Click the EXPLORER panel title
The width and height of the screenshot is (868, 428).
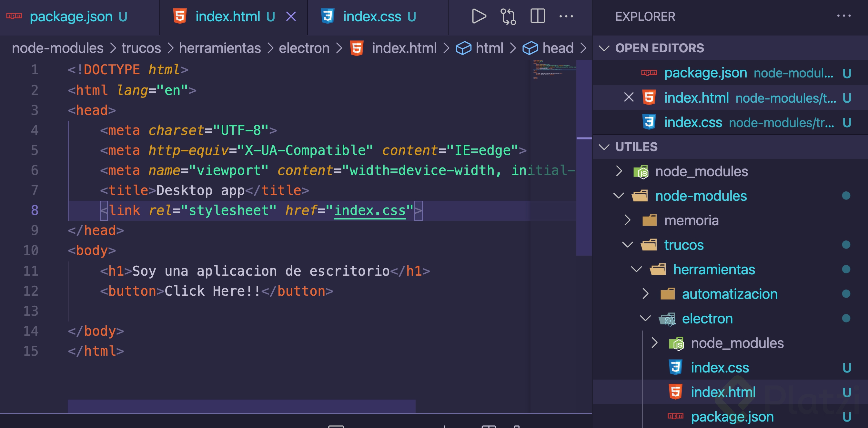[x=645, y=16]
